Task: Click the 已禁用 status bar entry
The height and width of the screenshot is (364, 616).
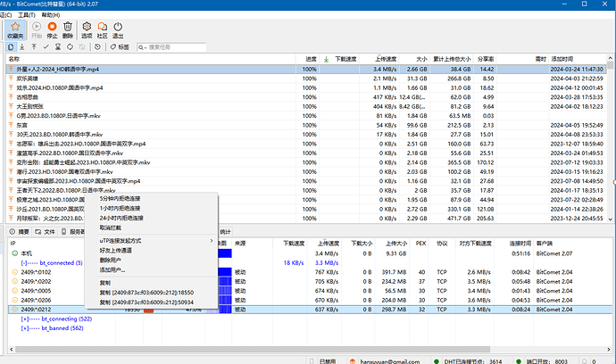Action: click(328, 361)
